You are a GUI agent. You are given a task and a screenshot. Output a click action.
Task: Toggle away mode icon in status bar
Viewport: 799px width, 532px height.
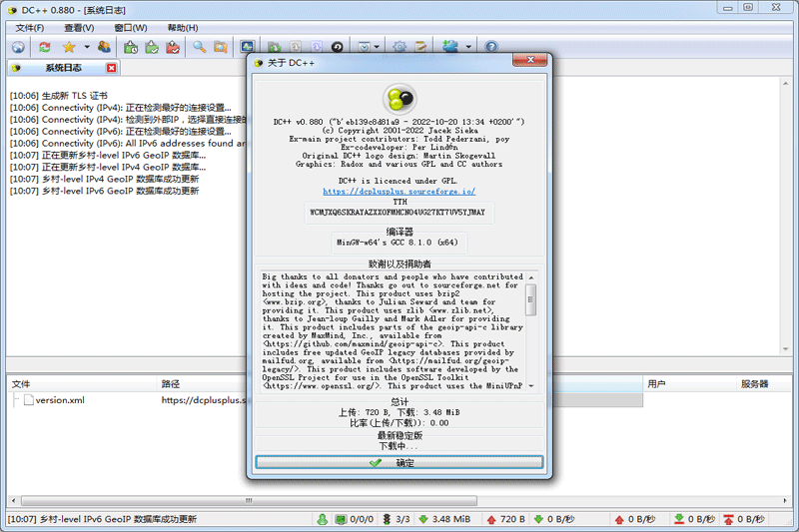click(x=323, y=519)
